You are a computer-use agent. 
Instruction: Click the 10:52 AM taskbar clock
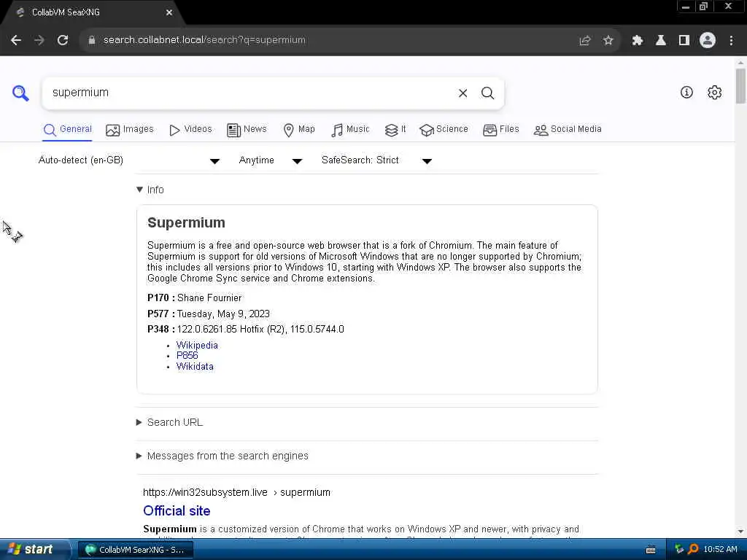click(x=720, y=550)
